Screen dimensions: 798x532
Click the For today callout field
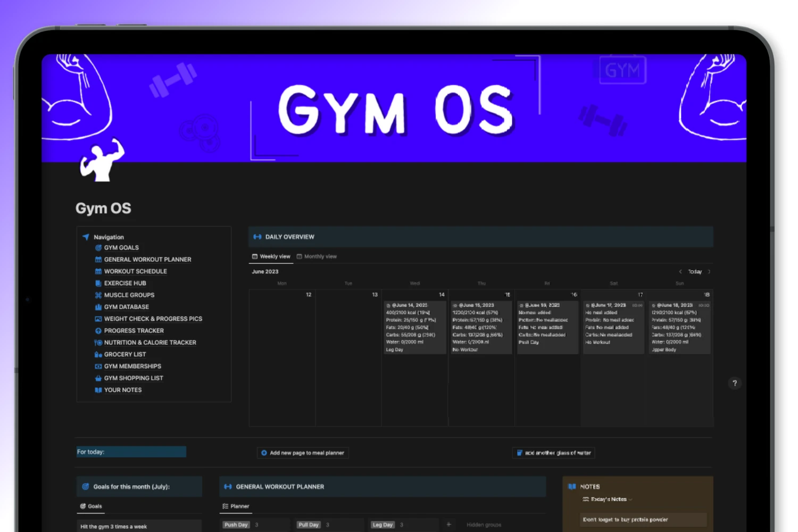click(131, 452)
